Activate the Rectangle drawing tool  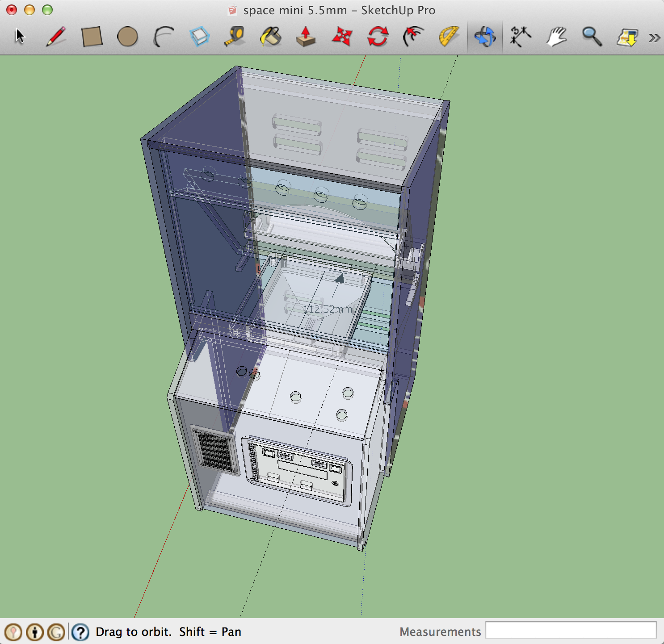[x=92, y=37]
